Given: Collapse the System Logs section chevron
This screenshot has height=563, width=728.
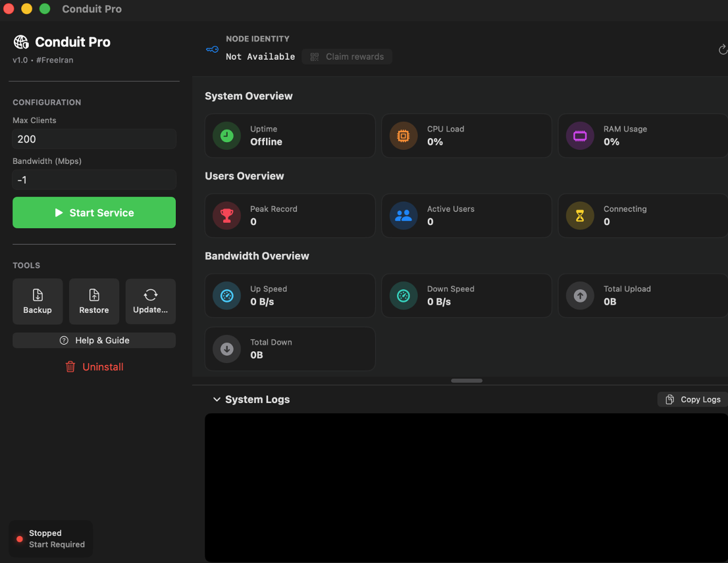Looking at the screenshot, I should pyautogui.click(x=217, y=400).
